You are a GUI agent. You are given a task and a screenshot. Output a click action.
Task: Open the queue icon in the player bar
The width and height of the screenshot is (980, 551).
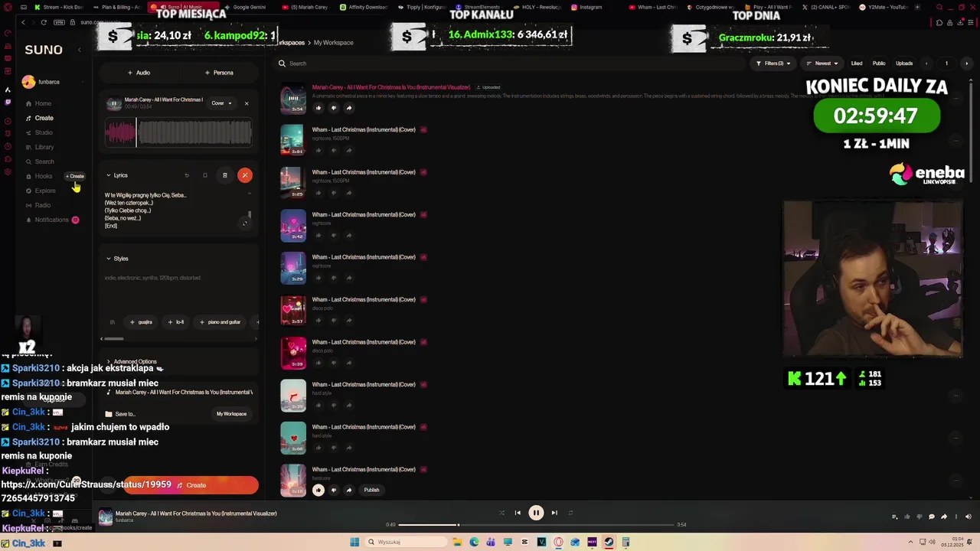895,517
